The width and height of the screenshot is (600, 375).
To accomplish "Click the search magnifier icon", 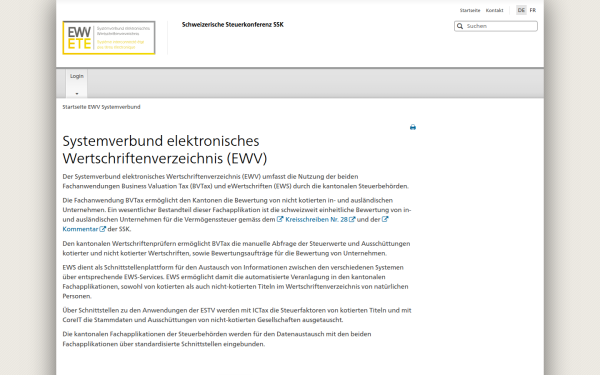I will coord(460,26).
